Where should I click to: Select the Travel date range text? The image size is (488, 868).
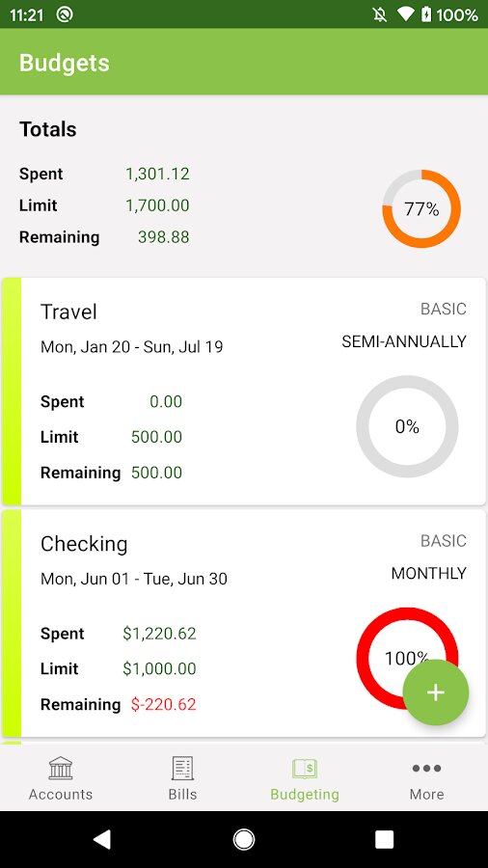(x=132, y=347)
